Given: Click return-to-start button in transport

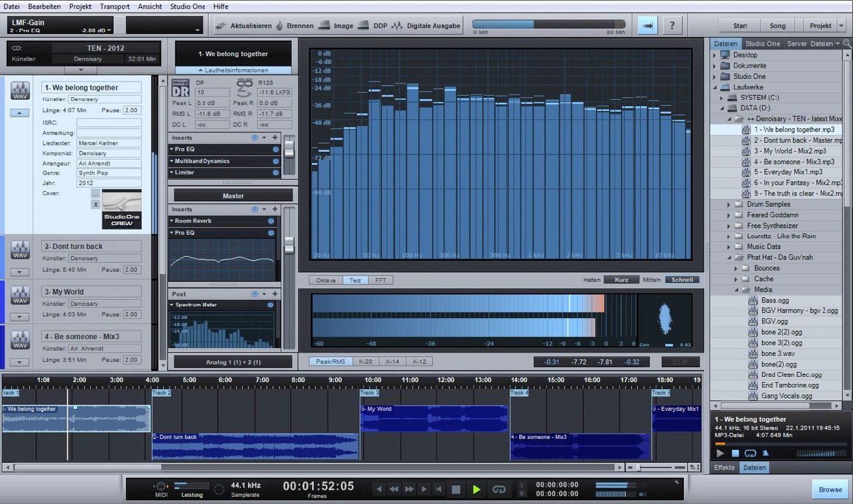Looking at the screenshot, I should point(439,489).
